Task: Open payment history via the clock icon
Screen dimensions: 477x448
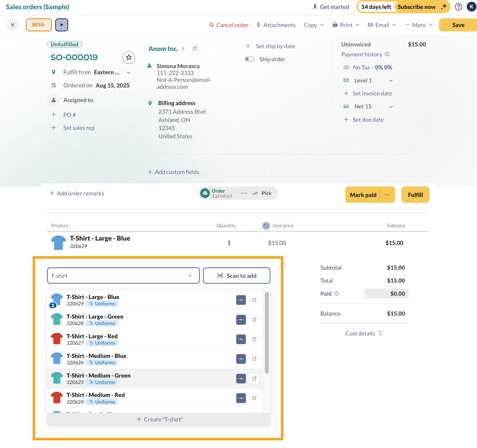Action: (387, 54)
